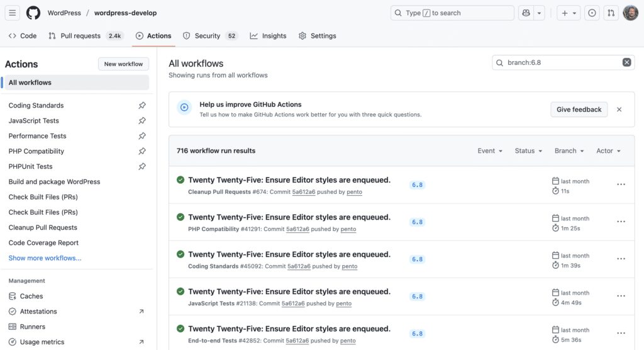The image size is (644, 350).
Task: Click Show more workflows link
Action: point(45,258)
